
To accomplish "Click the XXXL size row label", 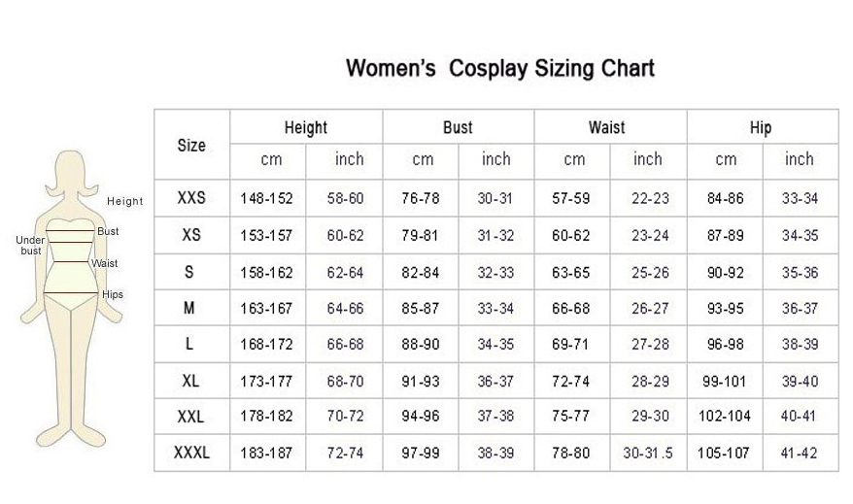I will coord(191,453).
